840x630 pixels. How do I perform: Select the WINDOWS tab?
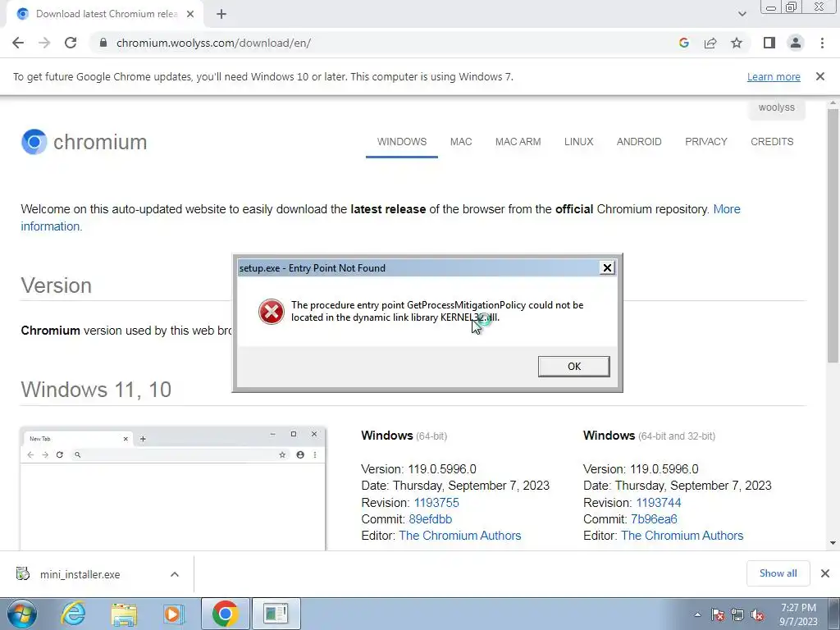(402, 142)
